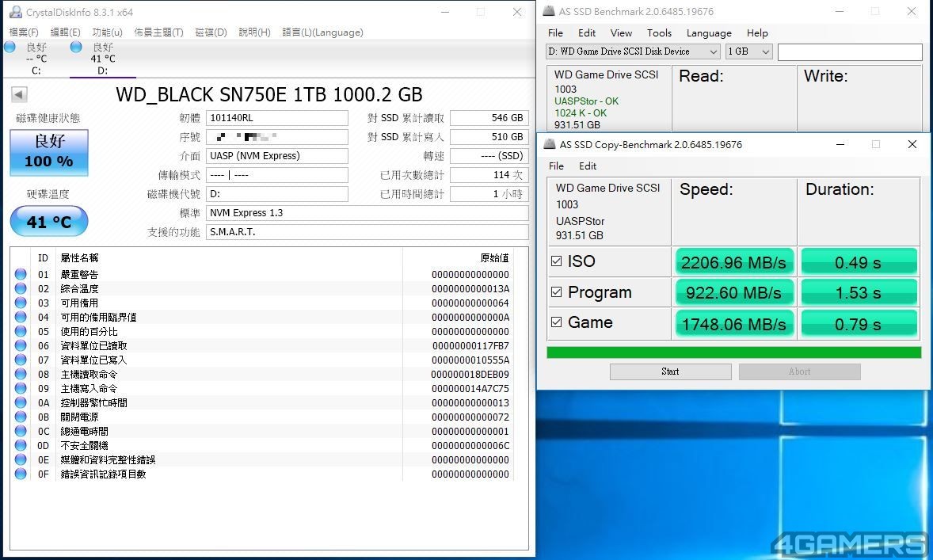Open the 檔案(F) menu in CrystalDiskInfo

[x=24, y=32]
